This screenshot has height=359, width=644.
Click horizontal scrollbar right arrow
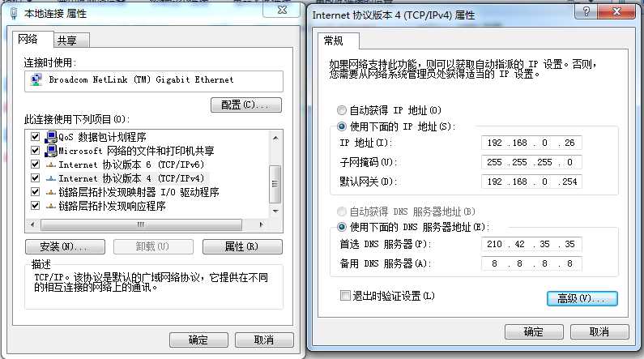261,224
